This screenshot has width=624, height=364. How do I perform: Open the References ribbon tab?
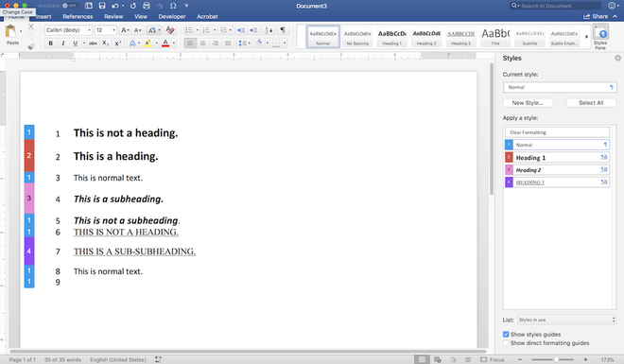(78, 17)
